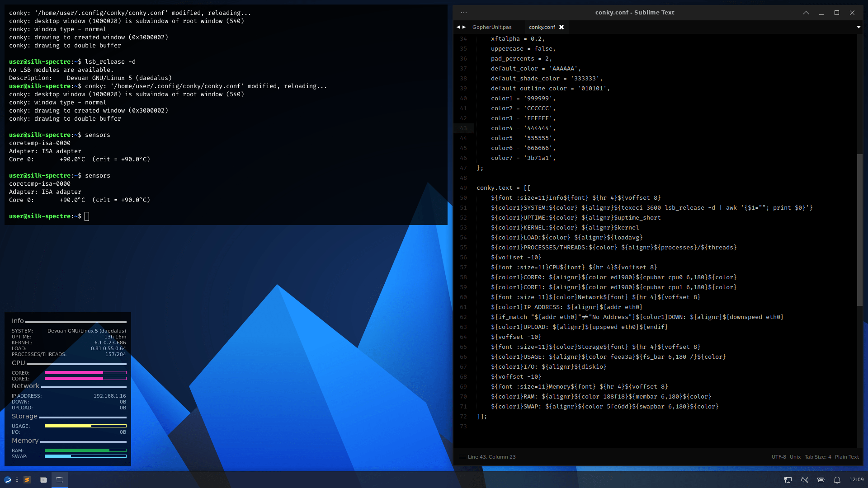Click the terminal prompt cursor line
Viewport: 868px width, 488px height.
coord(49,216)
